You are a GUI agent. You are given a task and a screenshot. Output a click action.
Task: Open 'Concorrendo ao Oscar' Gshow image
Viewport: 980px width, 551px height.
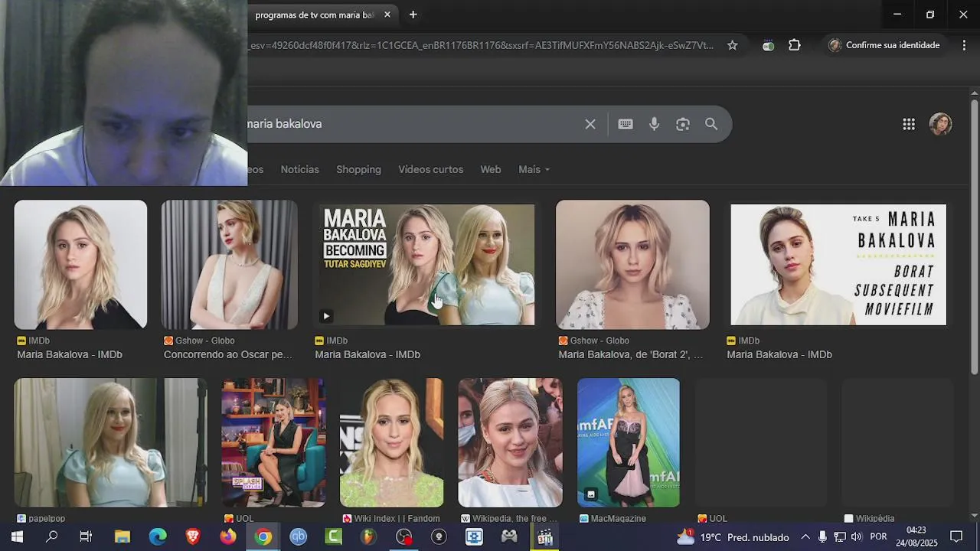click(230, 265)
